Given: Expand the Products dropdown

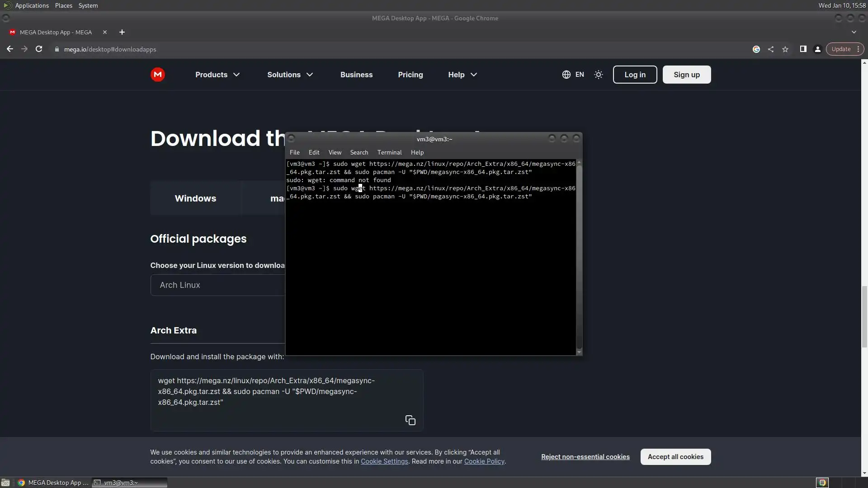Looking at the screenshot, I should [x=217, y=75].
